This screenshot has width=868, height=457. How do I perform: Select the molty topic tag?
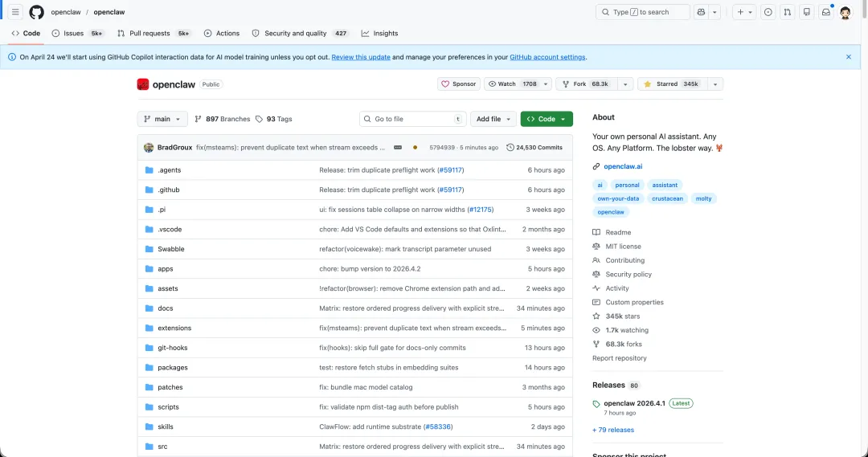(703, 198)
